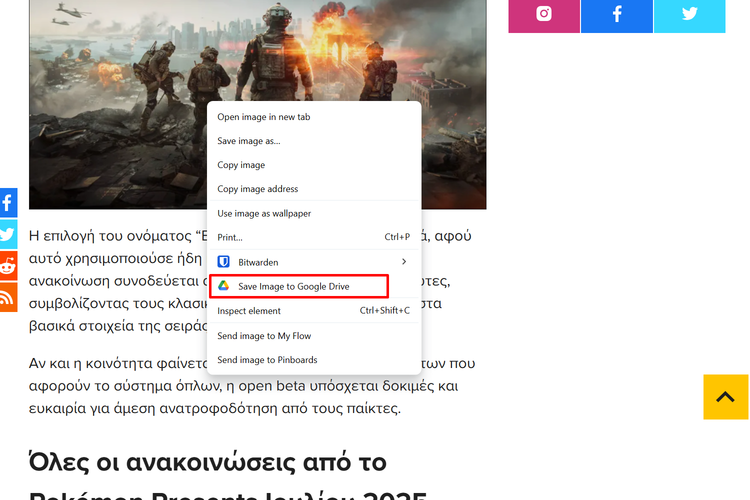Click heading 'Όλες οι ανακοινώσεις από το'
The height and width of the screenshot is (500, 750).
208,463
